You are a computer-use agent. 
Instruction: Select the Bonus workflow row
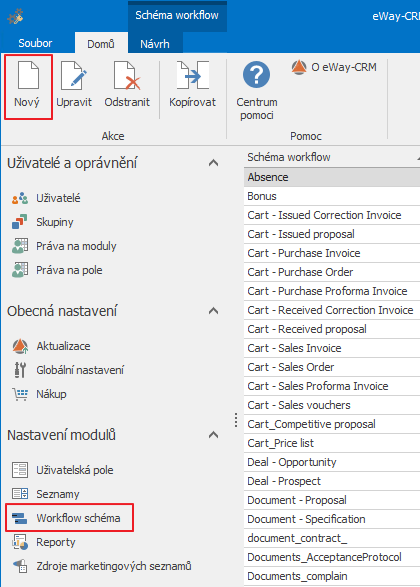tap(332, 196)
